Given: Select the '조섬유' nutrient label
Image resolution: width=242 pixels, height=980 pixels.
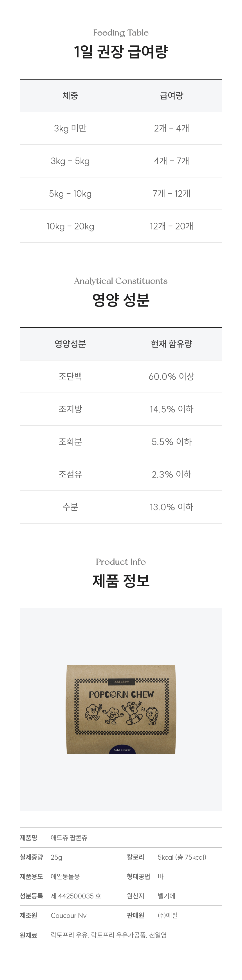Looking at the screenshot, I should [x=70, y=474].
